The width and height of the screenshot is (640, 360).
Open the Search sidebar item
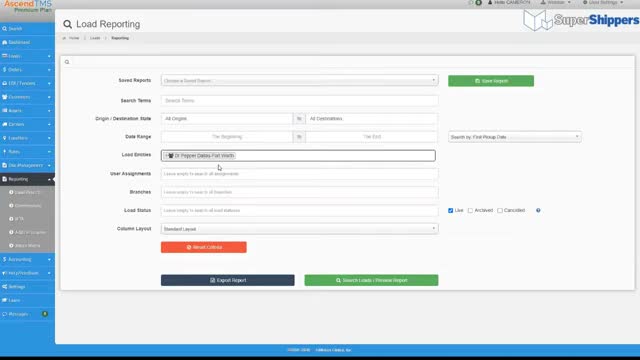(27, 29)
